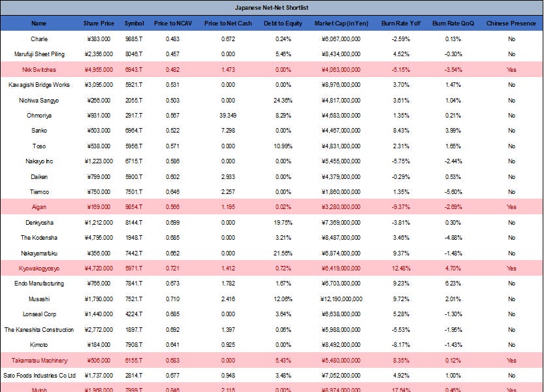Select the Takamatsu Machinery name cell

39,360
